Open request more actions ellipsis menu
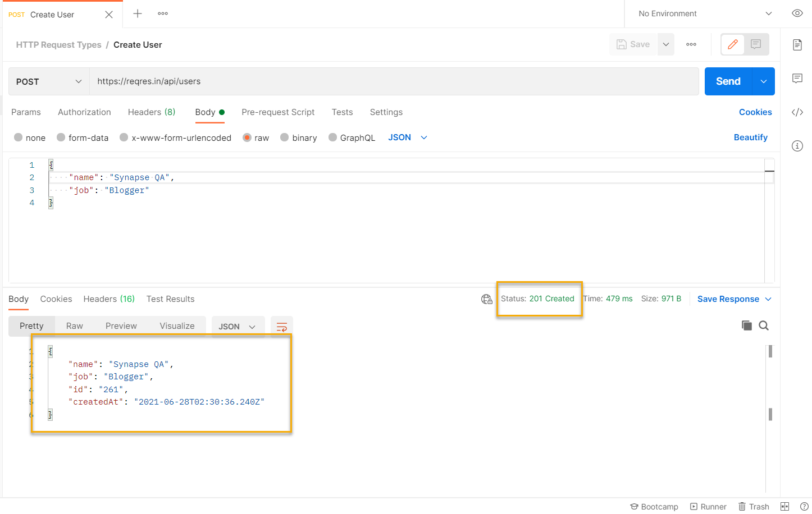Image resolution: width=812 pixels, height=514 pixels. pos(691,44)
